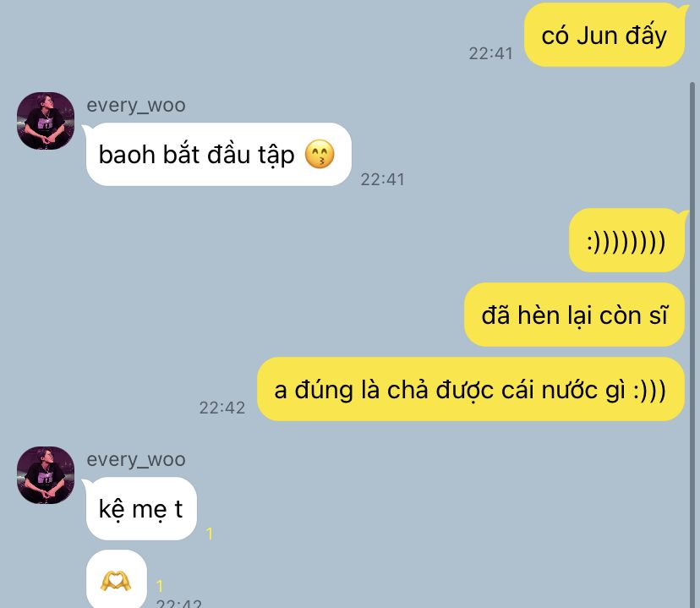
Task: Click the unread count '1' beside 'kệ mẹ t'
Action: pyautogui.click(x=210, y=534)
